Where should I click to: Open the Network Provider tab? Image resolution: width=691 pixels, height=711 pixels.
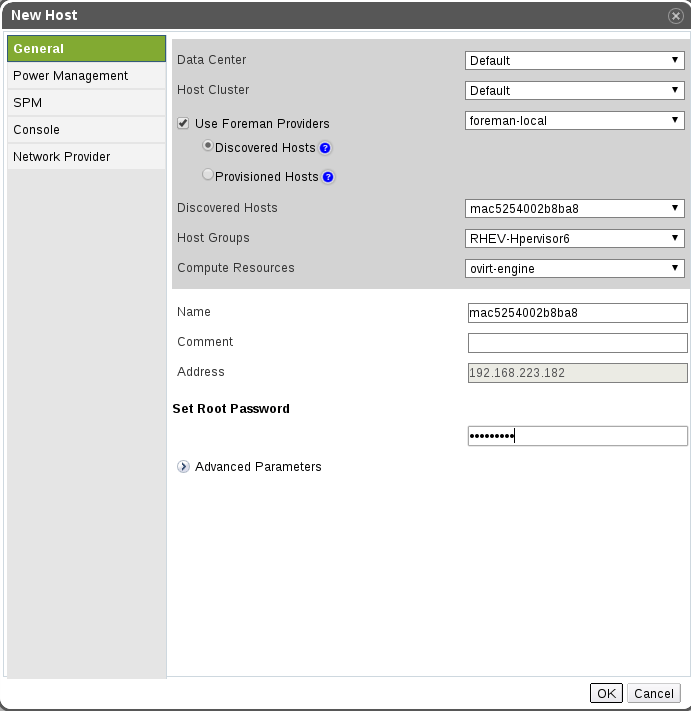click(61, 157)
